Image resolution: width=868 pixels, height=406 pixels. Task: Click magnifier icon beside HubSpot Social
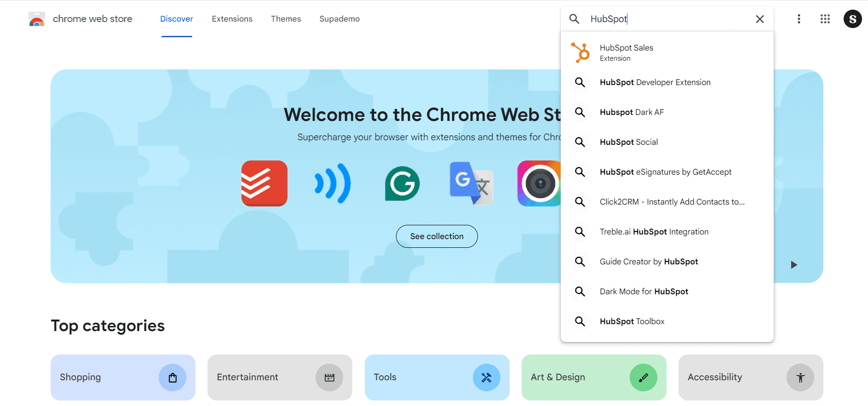click(x=580, y=142)
